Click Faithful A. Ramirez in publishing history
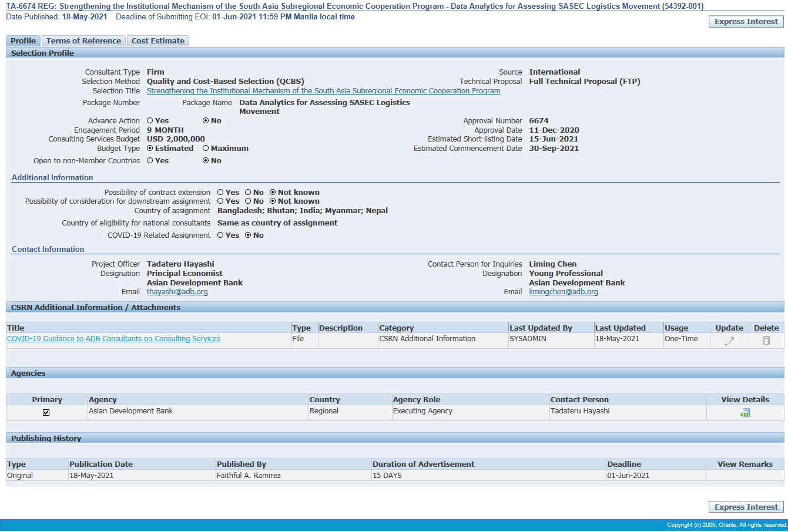Viewport: 788px width, 532px height. [249, 476]
